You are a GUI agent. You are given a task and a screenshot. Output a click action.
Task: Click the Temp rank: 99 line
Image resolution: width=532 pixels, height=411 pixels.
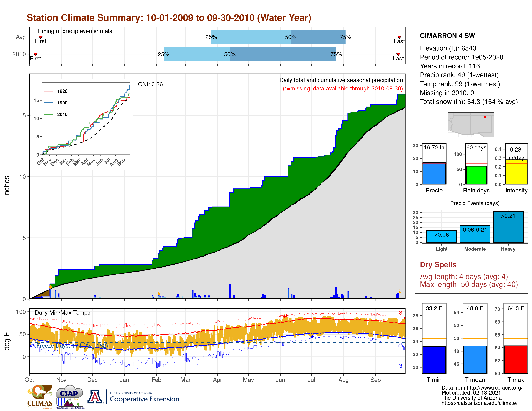point(460,84)
